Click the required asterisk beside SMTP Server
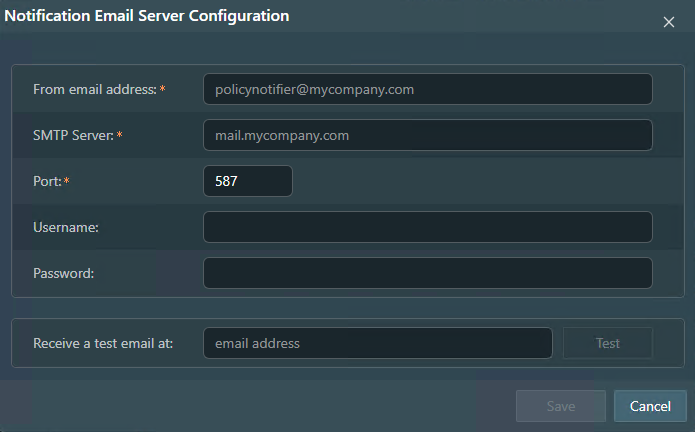 point(120,135)
